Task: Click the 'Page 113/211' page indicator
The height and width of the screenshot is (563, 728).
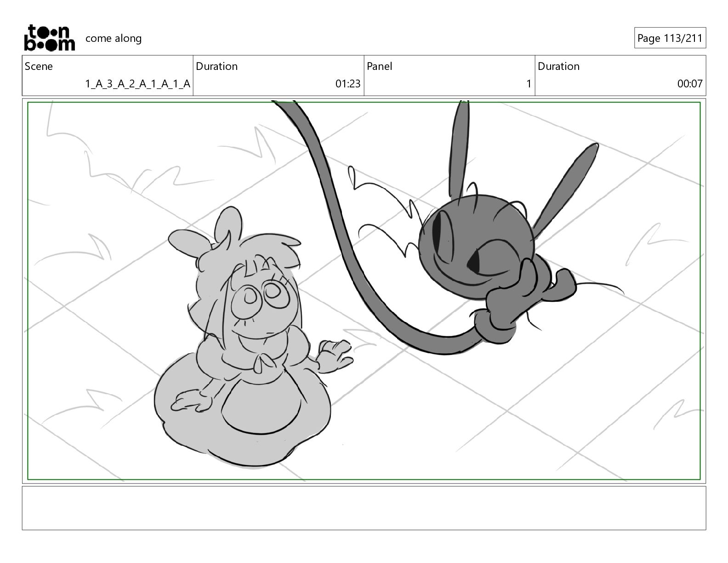Action: [x=670, y=38]
